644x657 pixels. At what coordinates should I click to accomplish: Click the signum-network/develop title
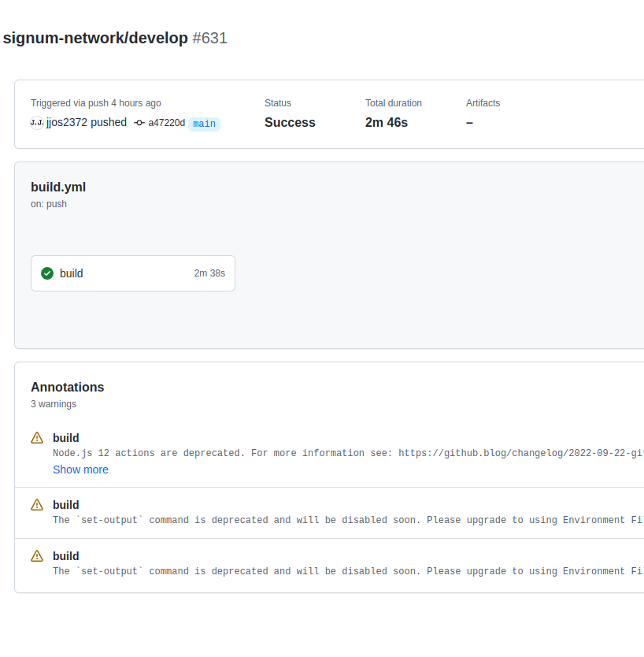click(x=95, y=38)
